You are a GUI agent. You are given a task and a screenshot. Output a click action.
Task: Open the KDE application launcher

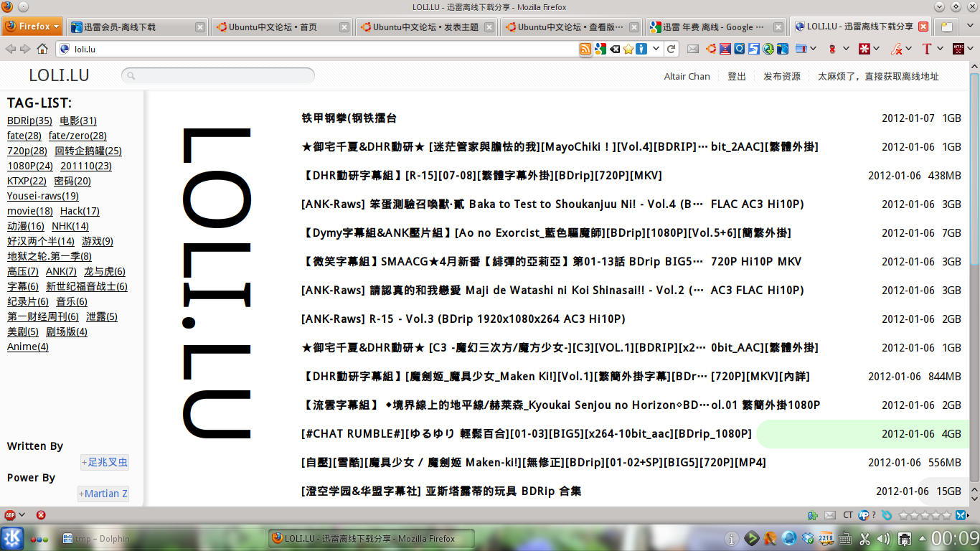12,538
